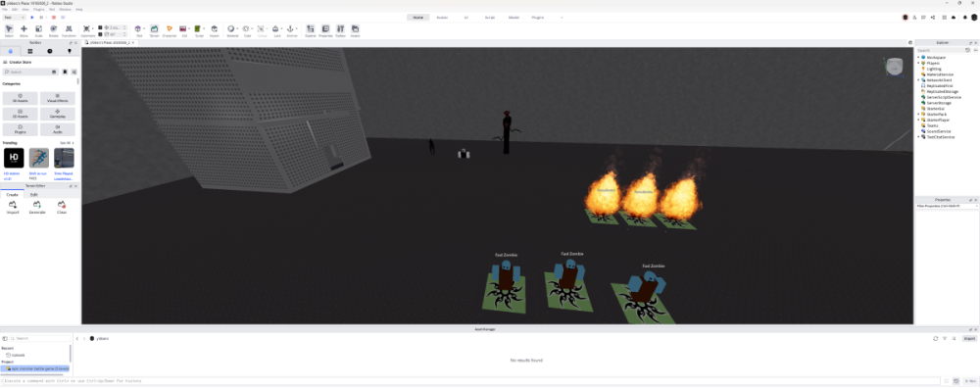
Task: Open the Geometric collisions tool
Action: click(x=87, y=31)
